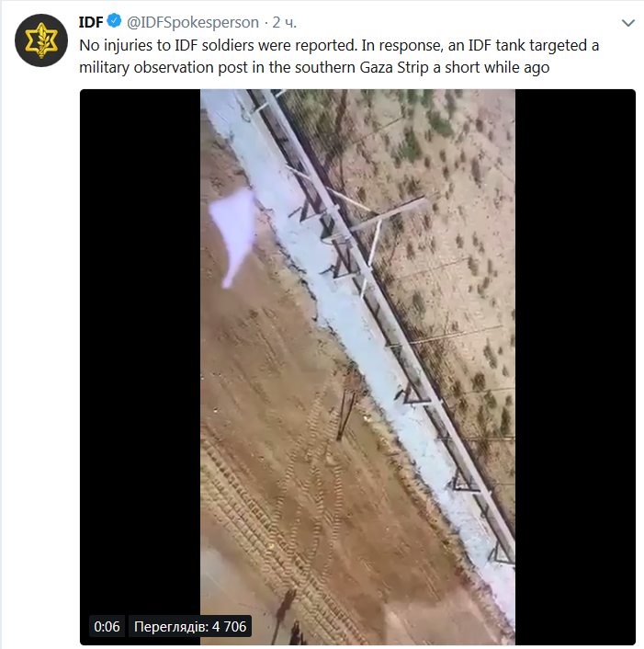644x649 pixels.
Task: Visit the @IDFSpokesperson handle
Action: [x=193, y=22]
